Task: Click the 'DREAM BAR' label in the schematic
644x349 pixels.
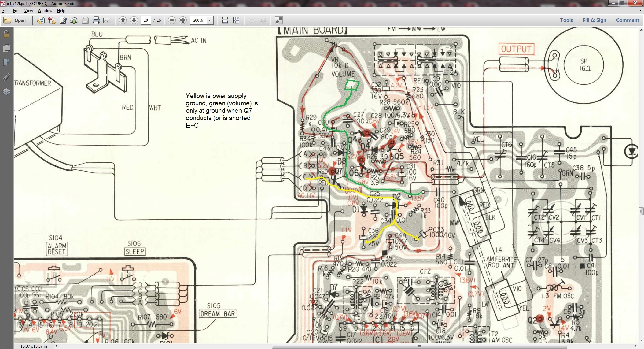Action: click(x=218, y=314)
